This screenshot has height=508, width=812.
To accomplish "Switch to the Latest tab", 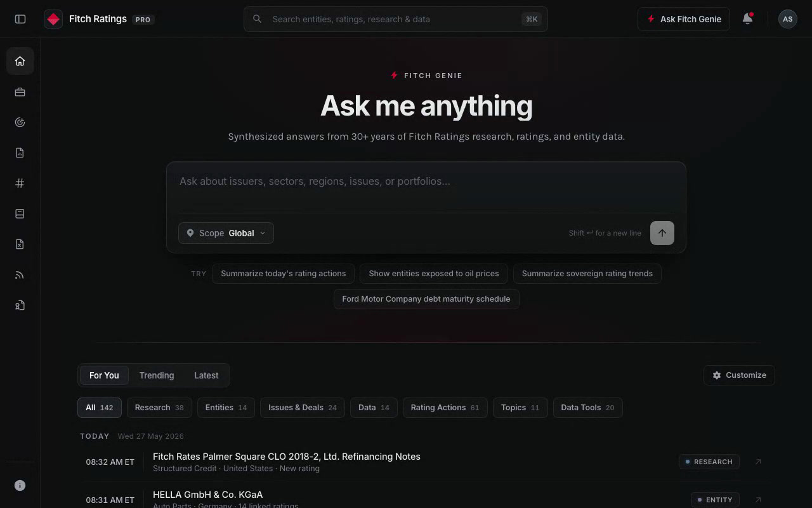I will point(206,375).
